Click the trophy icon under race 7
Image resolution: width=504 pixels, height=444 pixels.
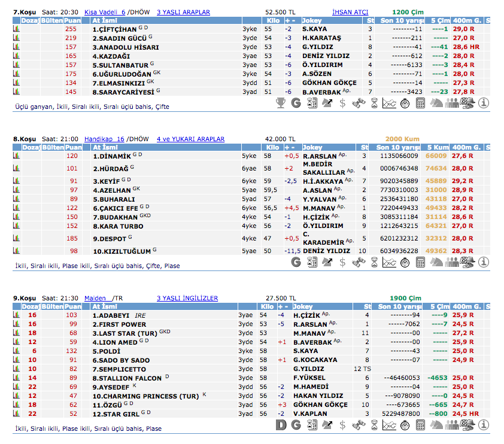point(280,103)
